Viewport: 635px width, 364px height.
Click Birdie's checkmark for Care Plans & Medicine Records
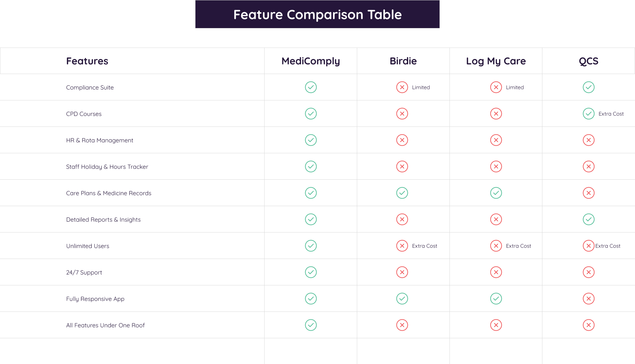(x=402, y=193)
